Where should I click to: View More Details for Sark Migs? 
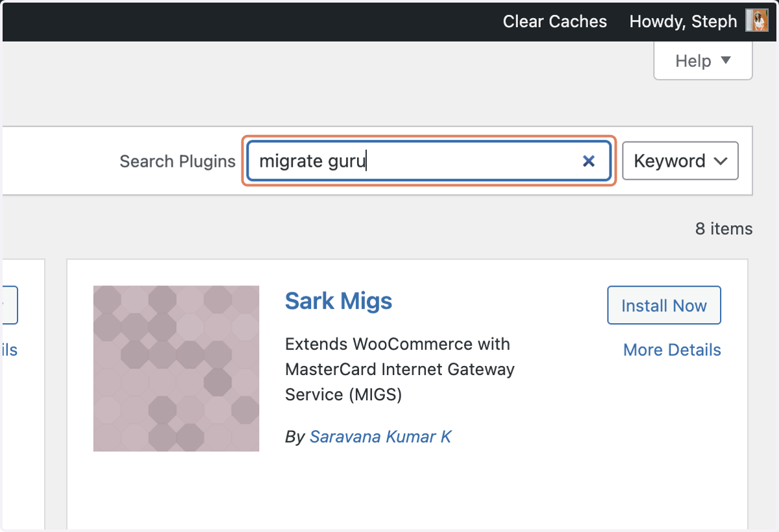click(x=672, y=350)
